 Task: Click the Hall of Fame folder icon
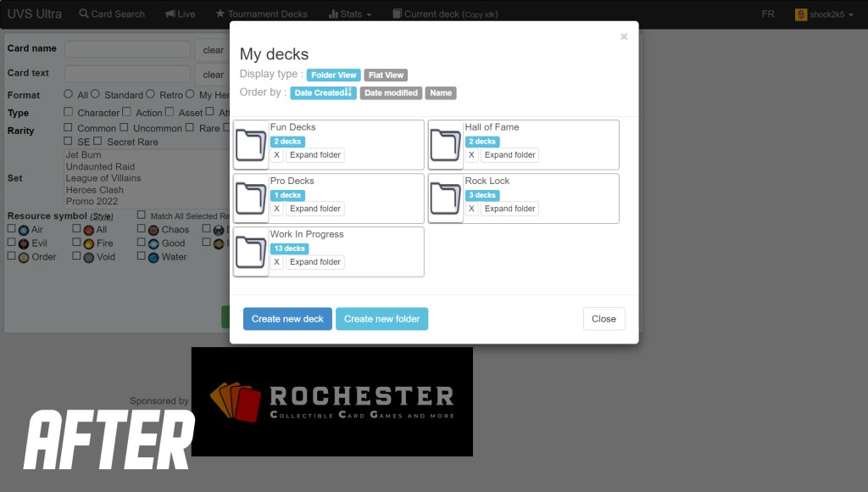click(446, 145)
